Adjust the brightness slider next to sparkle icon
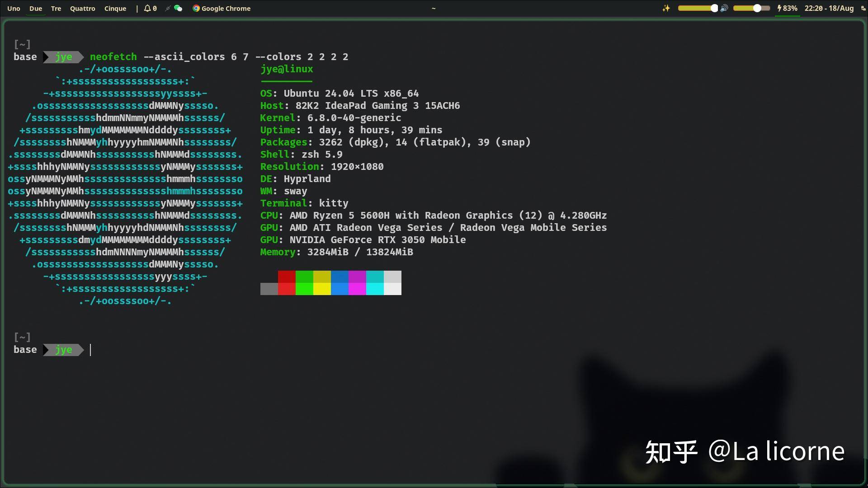The height and width of the screenshot is (488, 868). click(698, 8)
